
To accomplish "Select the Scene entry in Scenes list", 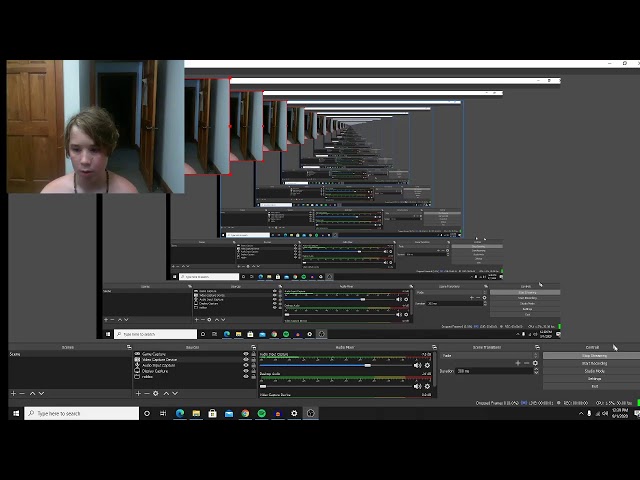I will (x=70, y=354).
